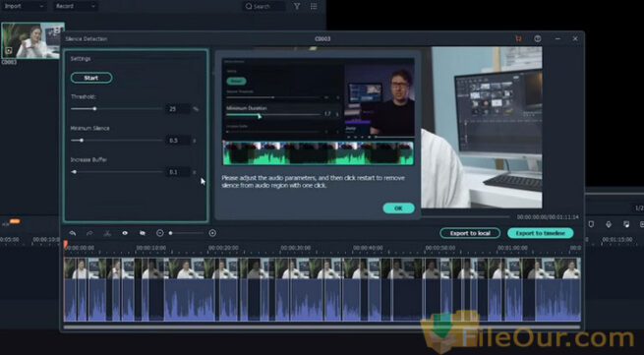Click the 00:00:10:00 label on ruler
Image resolution: width=644 pixels, height=355 pixels.
(150, 248)
